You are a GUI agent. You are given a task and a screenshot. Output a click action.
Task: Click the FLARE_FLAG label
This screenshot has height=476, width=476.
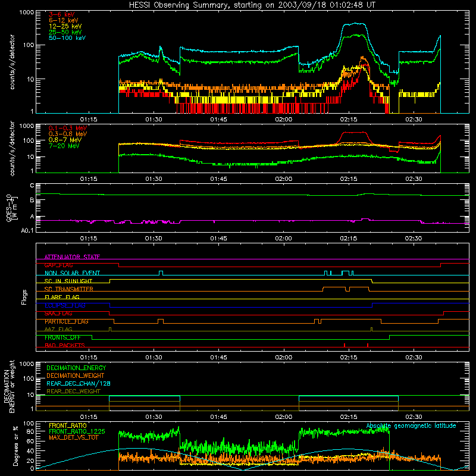point(62,297)
